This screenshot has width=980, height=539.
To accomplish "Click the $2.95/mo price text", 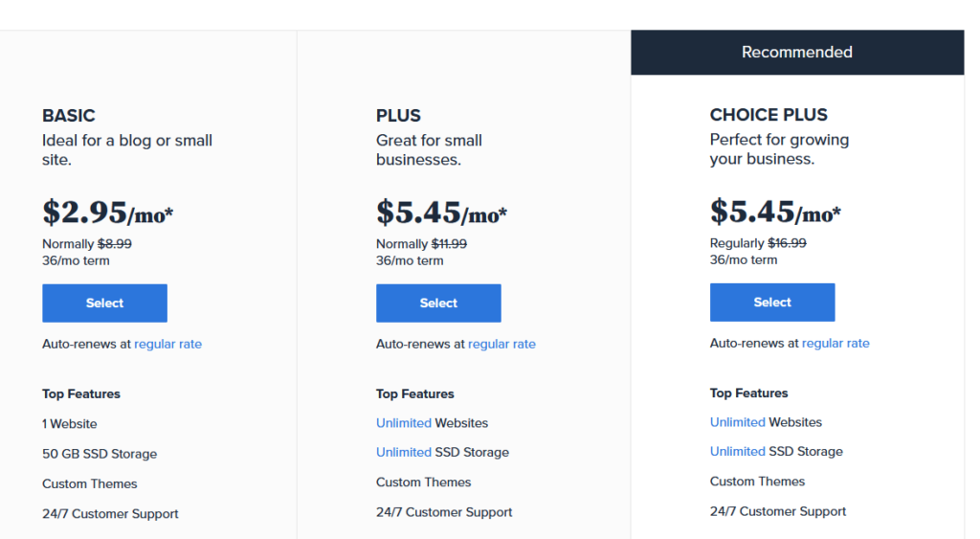I will [107, 213].
